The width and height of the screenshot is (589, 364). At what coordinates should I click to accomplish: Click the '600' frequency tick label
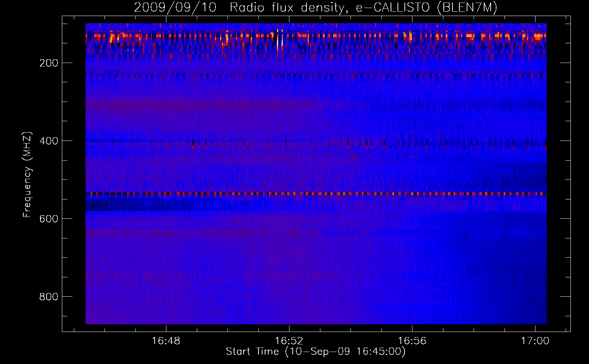[x=49, y=219]
